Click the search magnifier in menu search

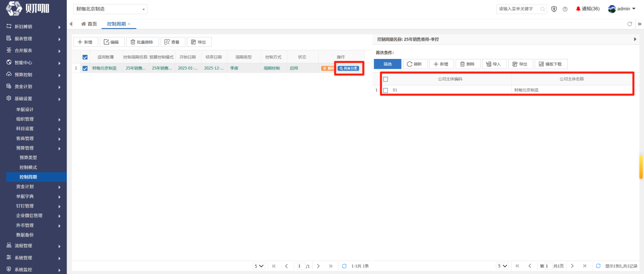543,9
